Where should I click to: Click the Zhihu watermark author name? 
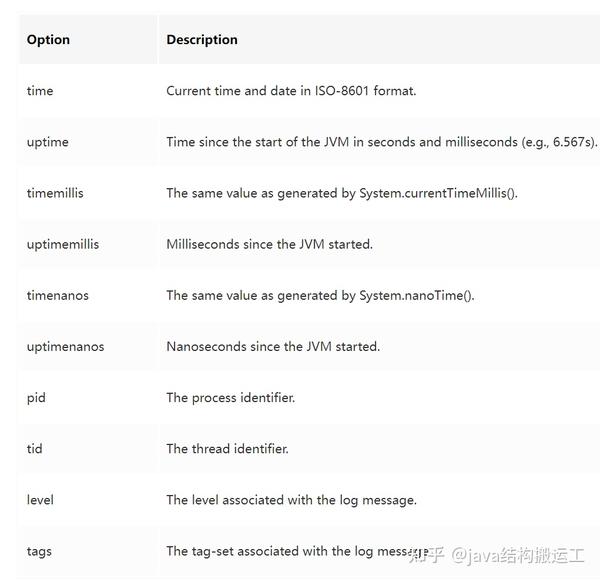pos(518,556)
